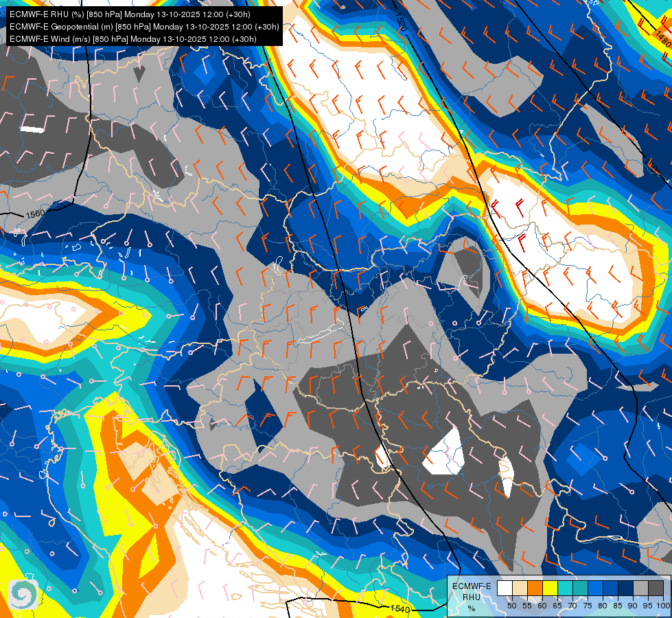
Task: Pick the light gray legend swatch before 95
Action: (x=640, y=588)
